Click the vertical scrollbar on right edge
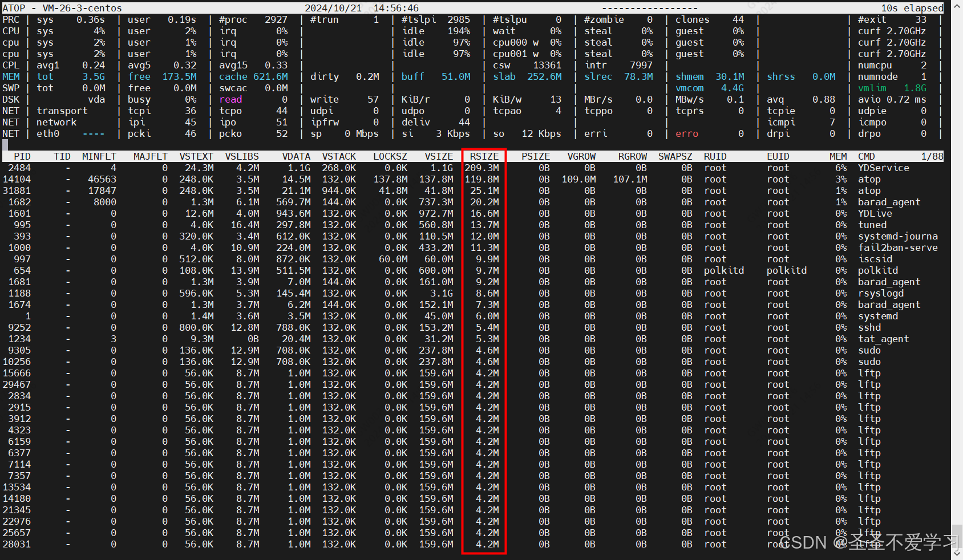The height and width of the screenshot is (560, 963). pos(957,279)
